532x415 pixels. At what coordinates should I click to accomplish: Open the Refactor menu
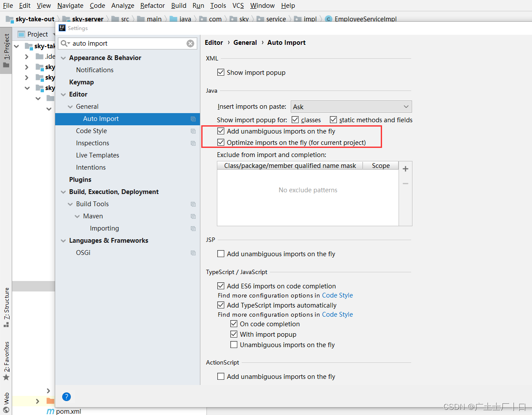tap(153, 6)
